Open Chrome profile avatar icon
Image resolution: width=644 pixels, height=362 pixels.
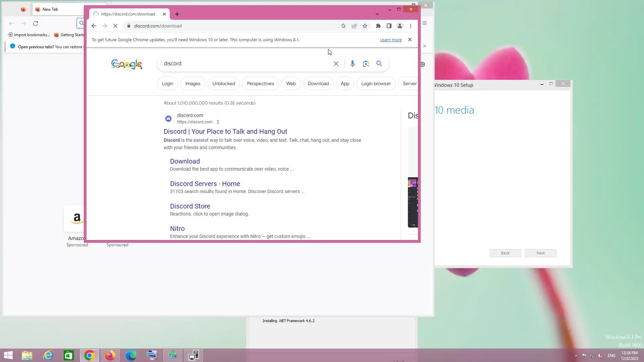pos(400,26)
